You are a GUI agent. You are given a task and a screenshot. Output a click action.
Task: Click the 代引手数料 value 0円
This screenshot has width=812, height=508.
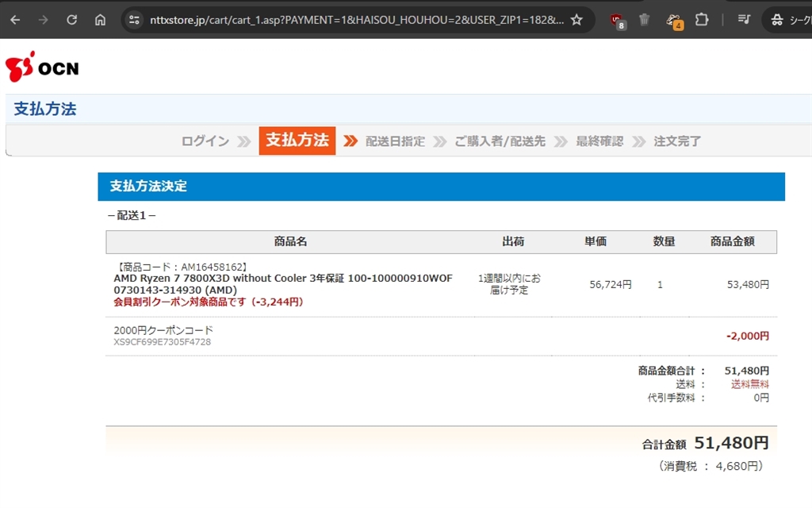pyautogui.click(x=761, y=398)
